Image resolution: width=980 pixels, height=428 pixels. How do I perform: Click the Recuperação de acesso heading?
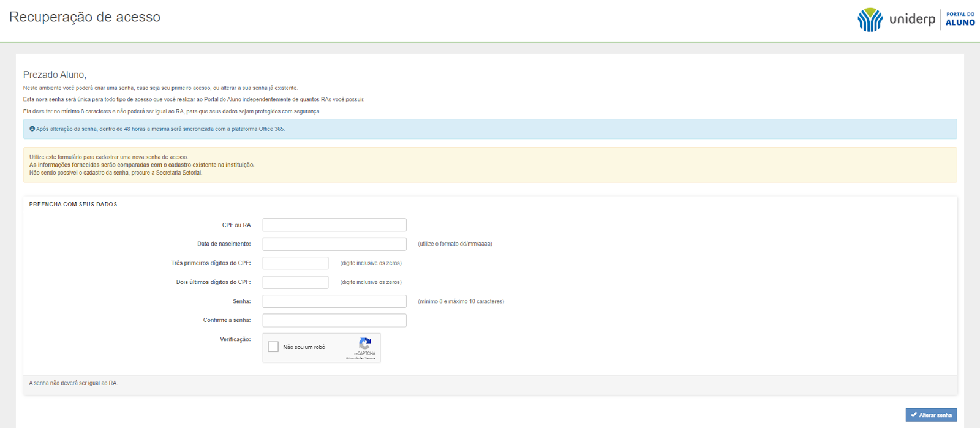[85, 17]
